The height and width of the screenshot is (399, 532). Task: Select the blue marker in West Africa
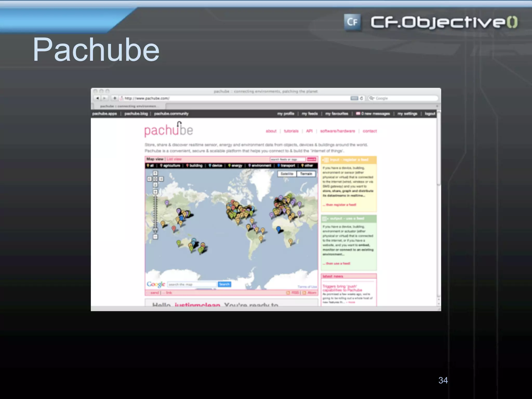tap(278, 229)
